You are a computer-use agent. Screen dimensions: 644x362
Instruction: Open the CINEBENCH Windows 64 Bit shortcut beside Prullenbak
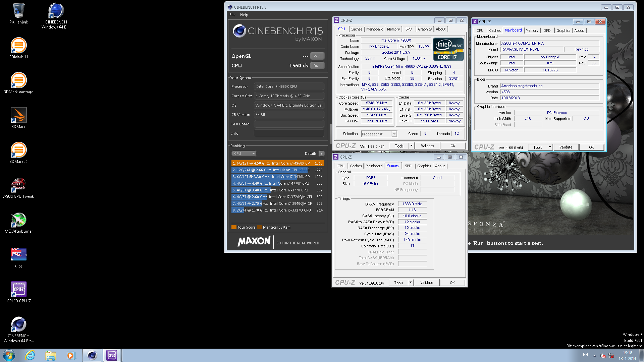point(56,16)
